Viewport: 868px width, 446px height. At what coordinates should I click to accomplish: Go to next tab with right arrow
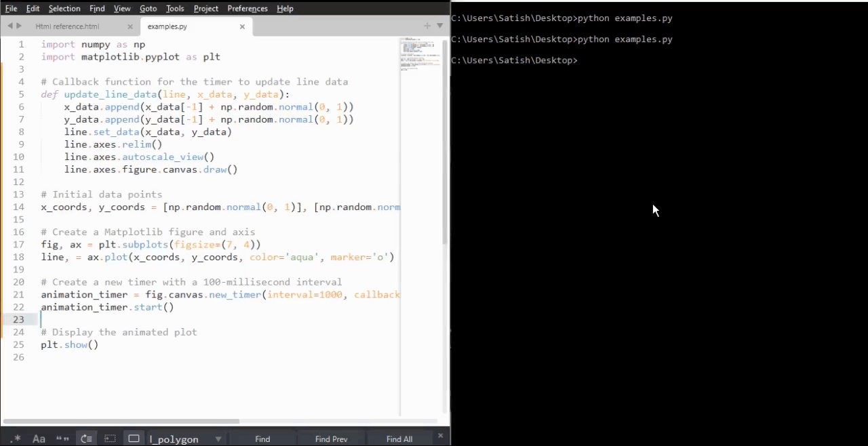19,26
